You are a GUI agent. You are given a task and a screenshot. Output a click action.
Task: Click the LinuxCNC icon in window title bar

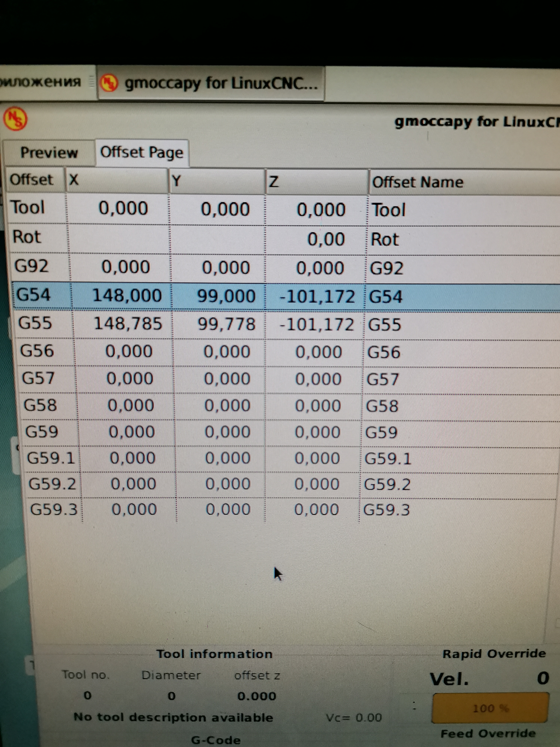pyautogui.click(x=15, y=119)
